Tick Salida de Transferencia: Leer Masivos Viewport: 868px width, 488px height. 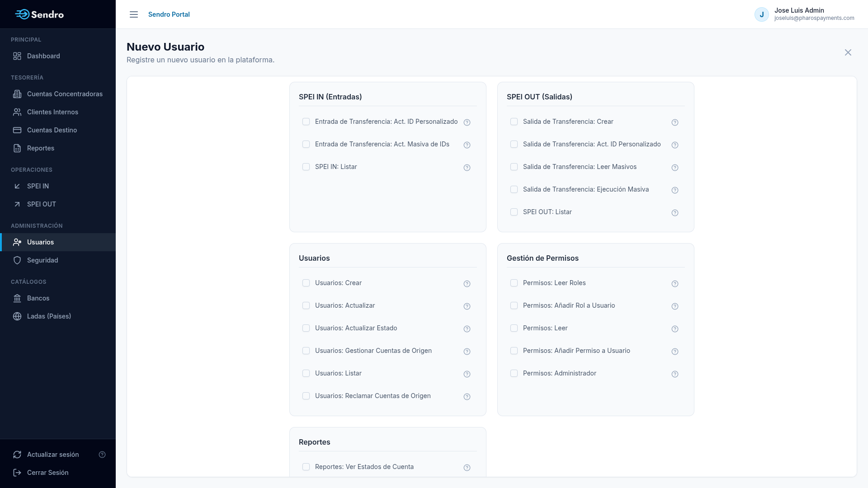tap(514, 167)
